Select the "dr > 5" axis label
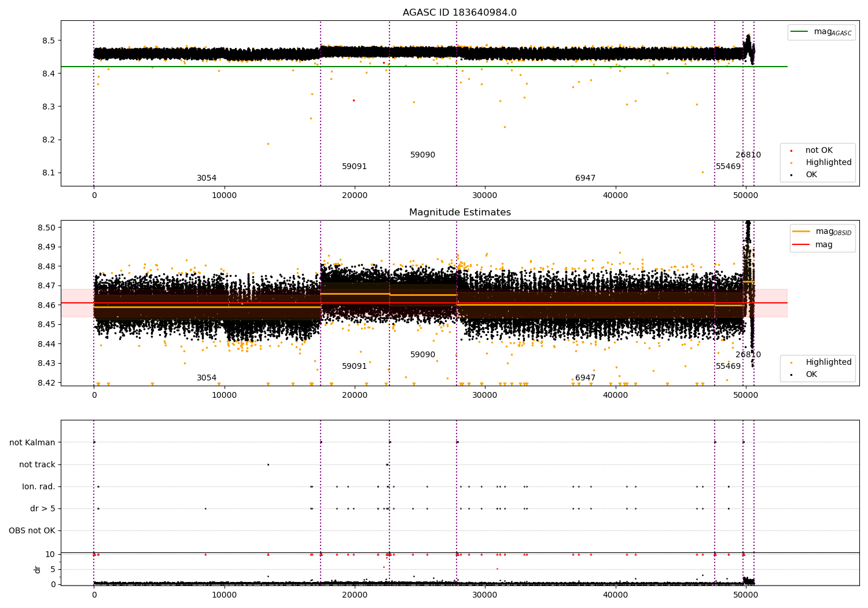868x608 pixels. 43,509
